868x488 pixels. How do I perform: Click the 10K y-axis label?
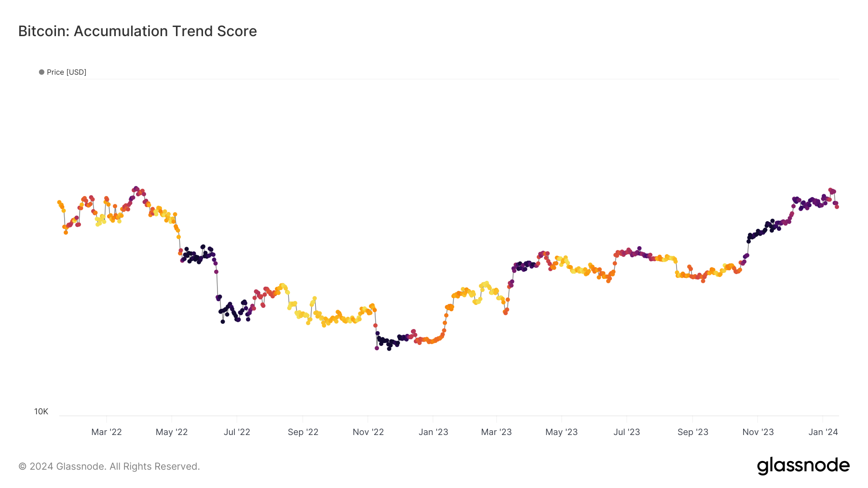[41, 411]
